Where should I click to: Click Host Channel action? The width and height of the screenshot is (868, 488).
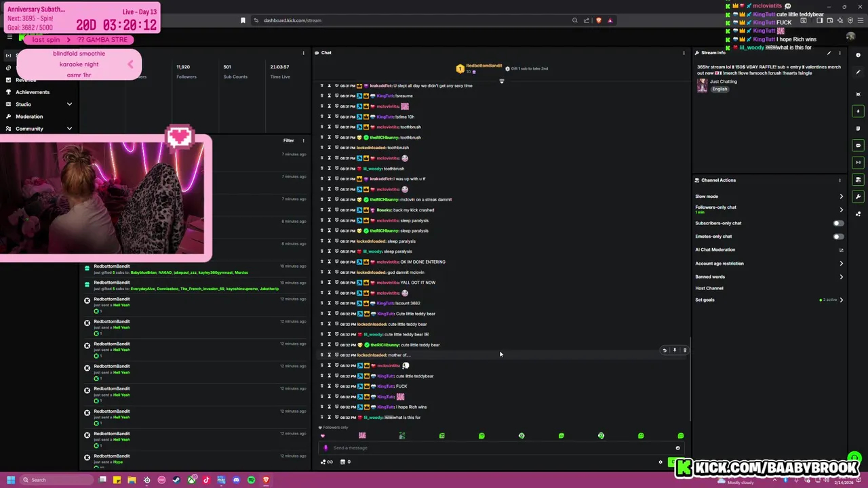tap(709, 288)
